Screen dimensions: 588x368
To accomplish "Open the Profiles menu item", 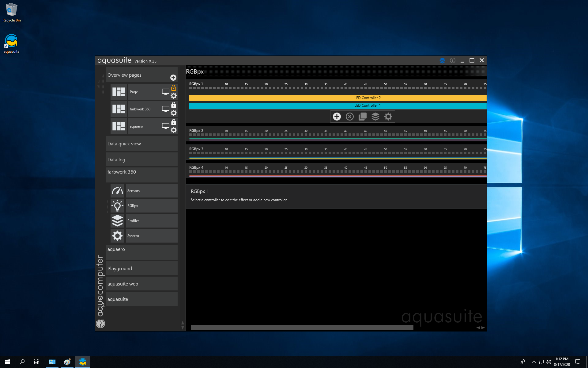I will coord(151,221).
